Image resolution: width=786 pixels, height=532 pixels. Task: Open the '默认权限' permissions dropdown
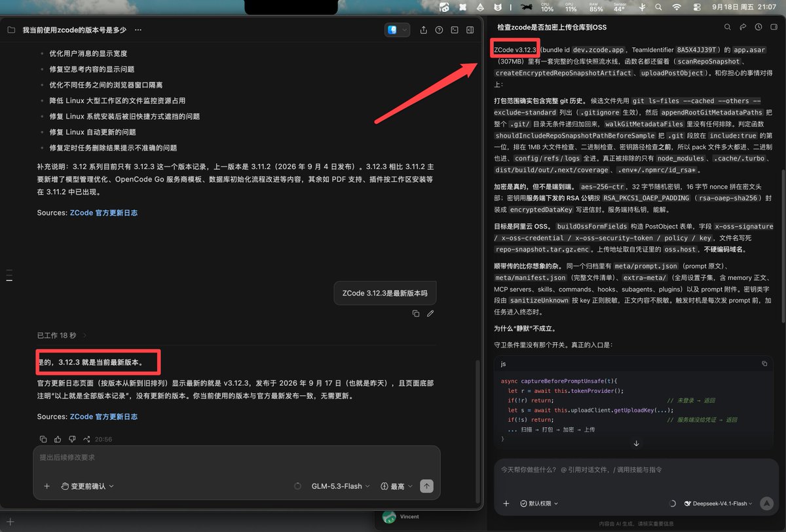(539, 504)
